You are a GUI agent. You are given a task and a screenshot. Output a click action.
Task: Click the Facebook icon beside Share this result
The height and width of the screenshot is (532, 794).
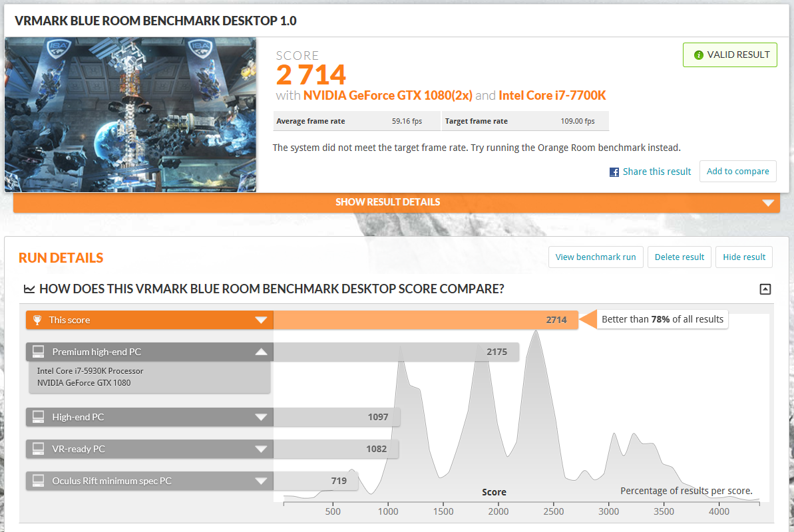614,172
